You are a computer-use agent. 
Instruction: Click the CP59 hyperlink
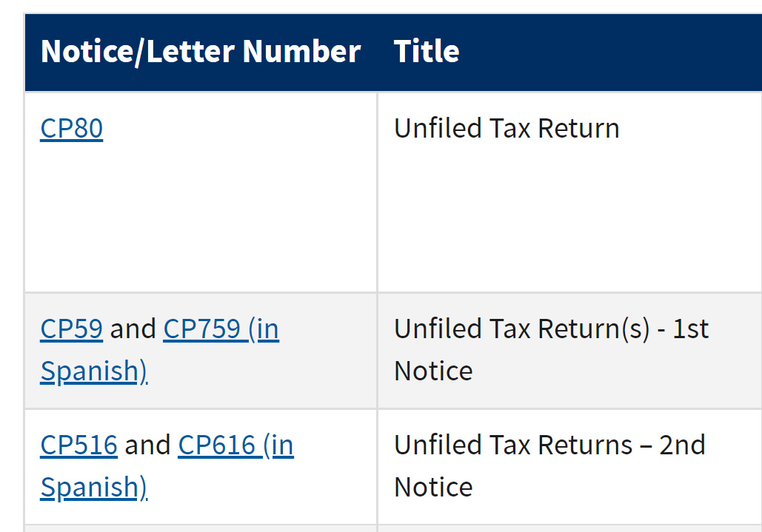(x=70, y=329)
